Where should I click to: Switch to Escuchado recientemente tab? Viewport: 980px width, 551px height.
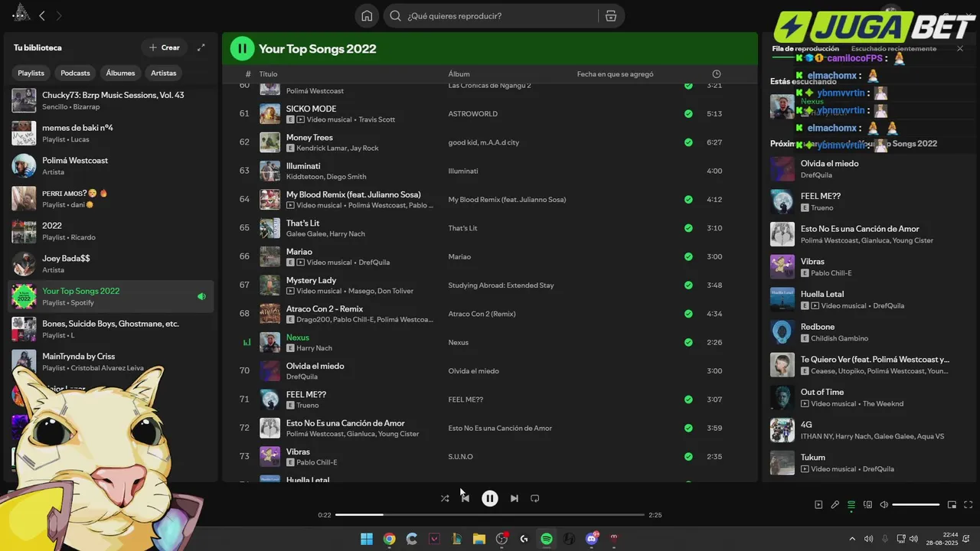click(893, 49)
